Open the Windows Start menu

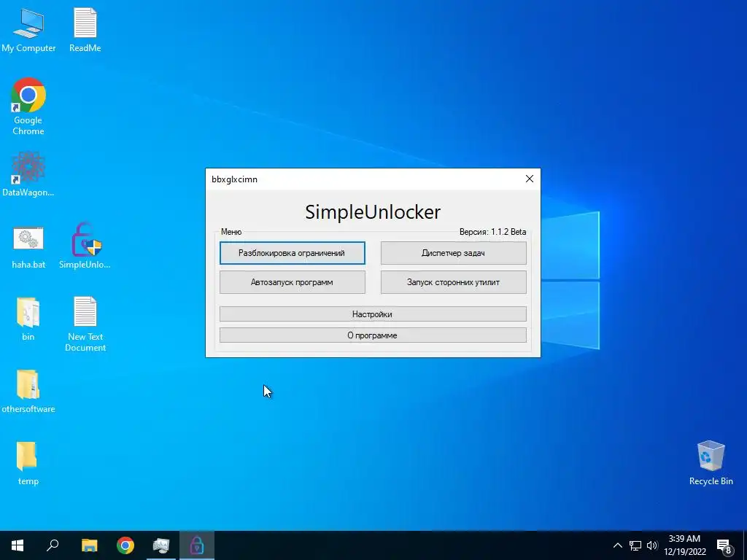click(18, 545)
